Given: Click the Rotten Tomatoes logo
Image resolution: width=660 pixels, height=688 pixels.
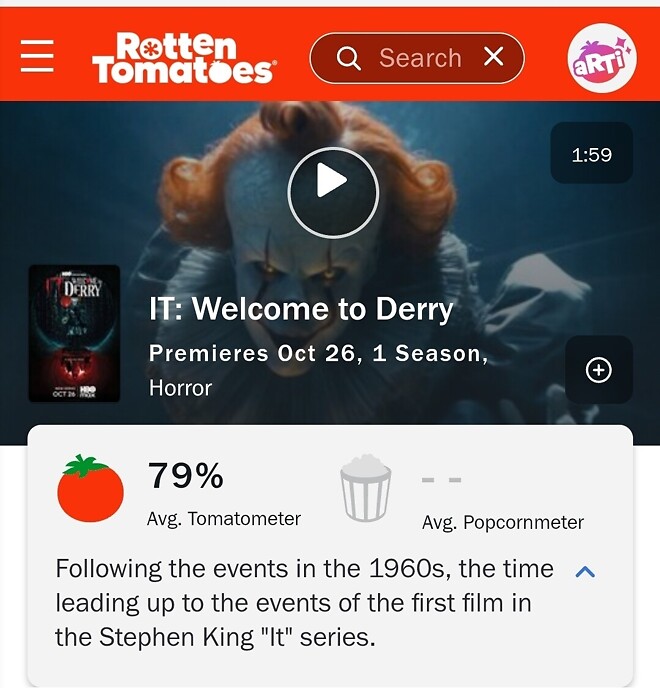Looking at the screenshot, I should click(x=184, y=57).
